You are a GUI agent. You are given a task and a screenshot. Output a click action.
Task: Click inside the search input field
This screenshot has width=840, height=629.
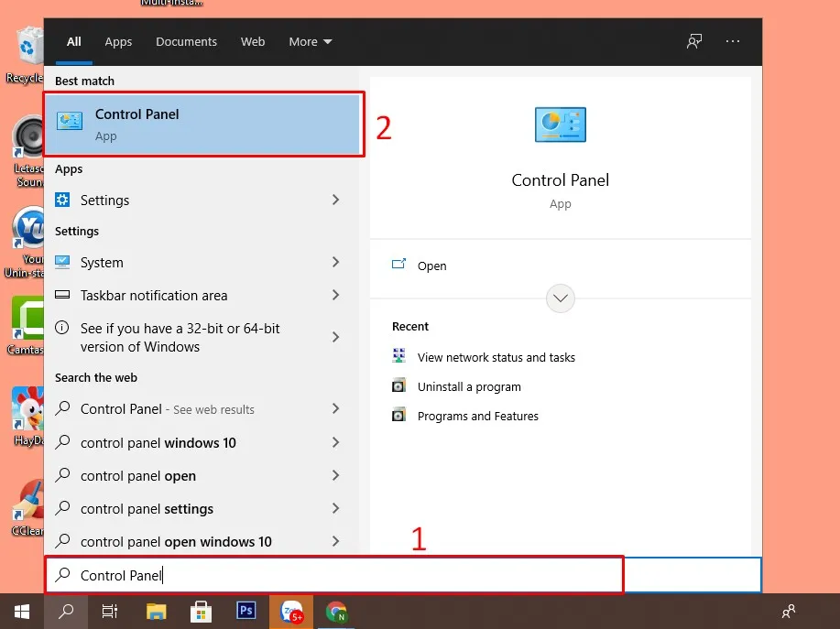275,575
